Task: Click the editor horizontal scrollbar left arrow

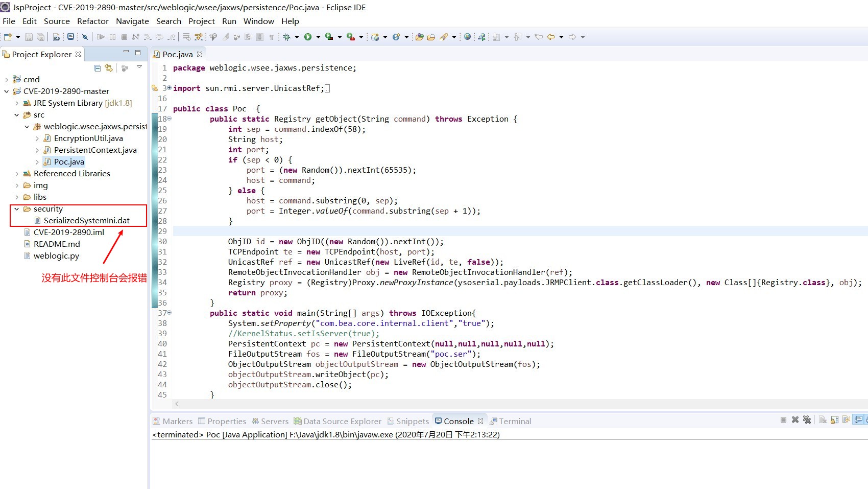Action: pyautogui.click(x=177, y=404)
